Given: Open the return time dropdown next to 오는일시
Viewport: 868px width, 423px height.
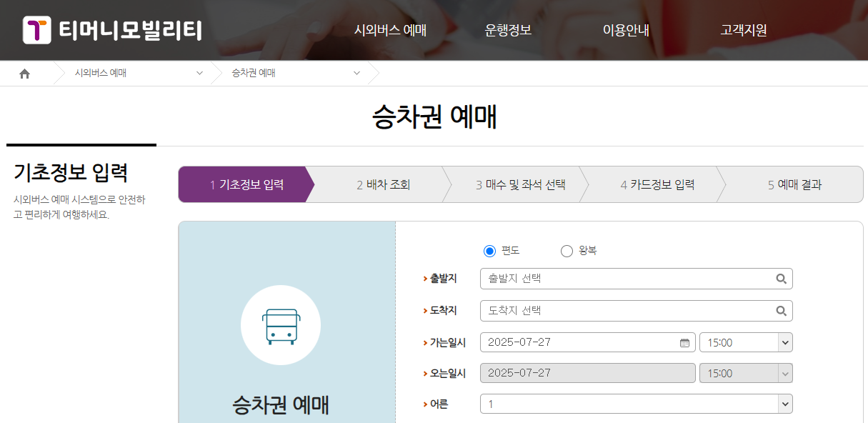Looking at the screenshot, I should tap(784, 372).
